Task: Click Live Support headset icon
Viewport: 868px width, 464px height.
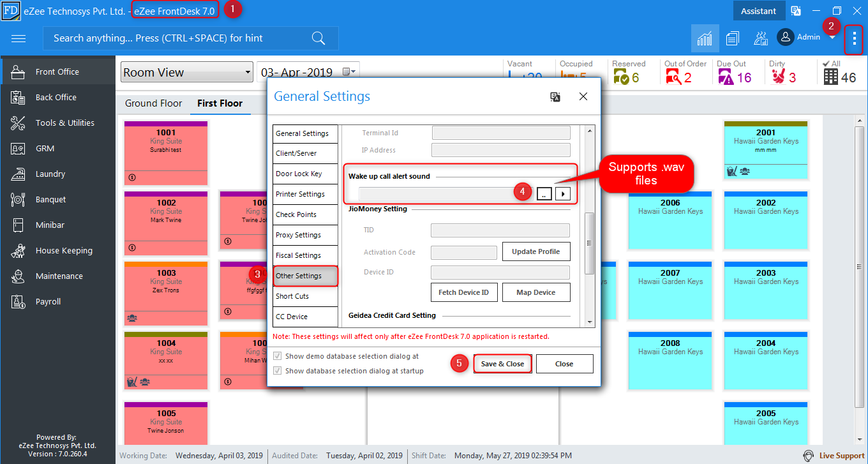Action: pos(809,456)
